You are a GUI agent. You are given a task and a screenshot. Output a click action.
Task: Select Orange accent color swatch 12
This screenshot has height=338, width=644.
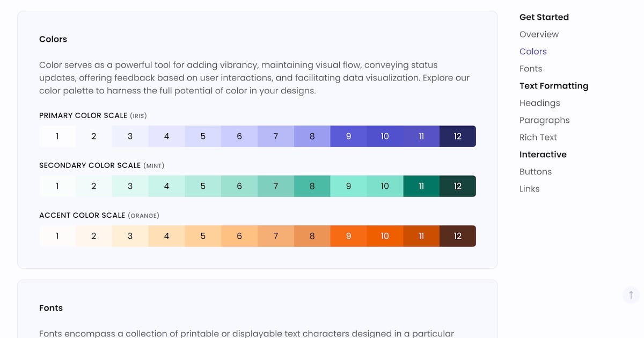tap(457, 236)
